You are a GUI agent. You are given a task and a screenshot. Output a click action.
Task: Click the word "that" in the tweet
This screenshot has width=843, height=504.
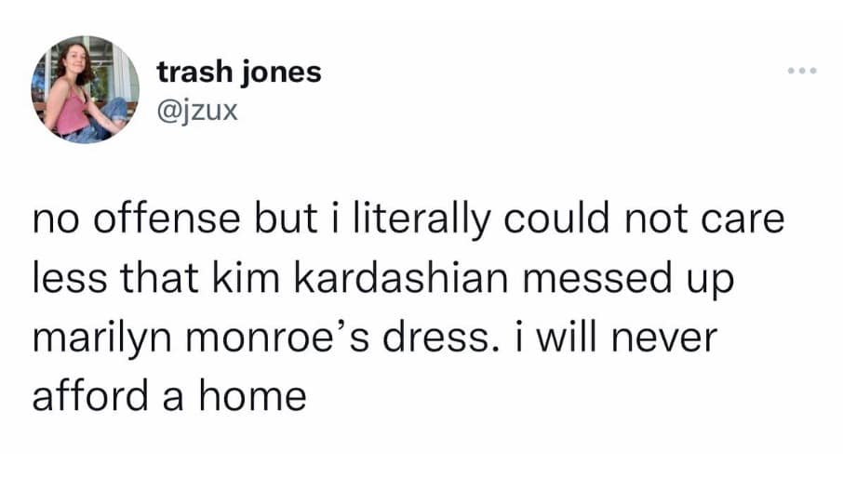pyautogui.click(x=143, y=280)
